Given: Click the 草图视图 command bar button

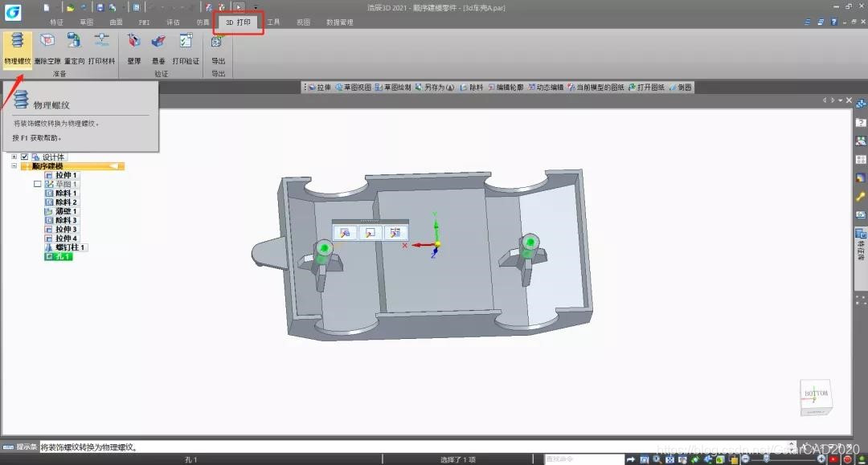Looking at the screenshot, I should tap(353, 88).
